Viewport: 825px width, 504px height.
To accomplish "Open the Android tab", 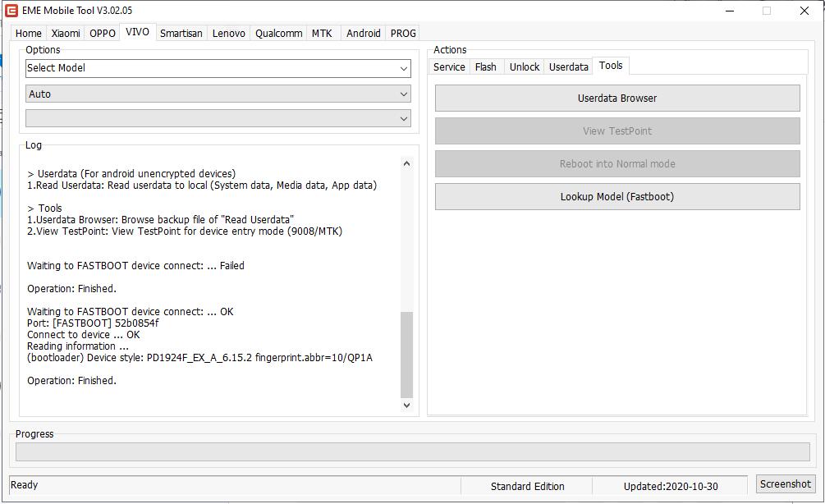I will click(x=364, y=33).
